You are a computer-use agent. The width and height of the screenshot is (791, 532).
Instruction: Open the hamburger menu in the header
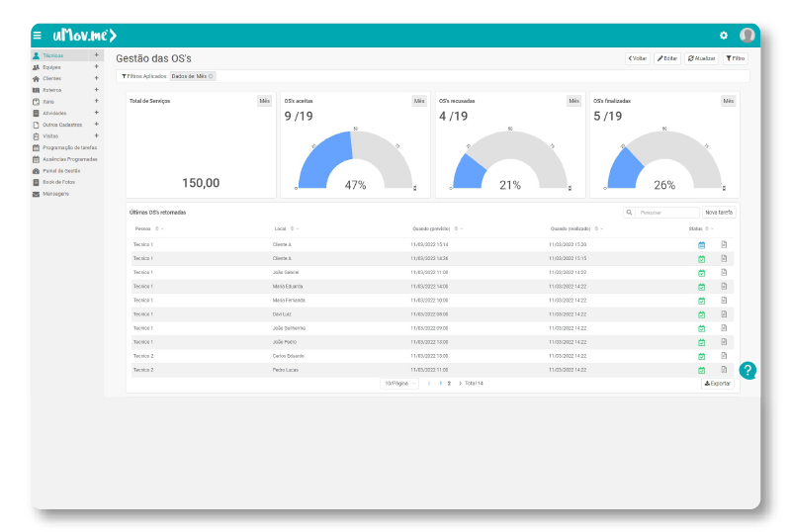(37, 36)
